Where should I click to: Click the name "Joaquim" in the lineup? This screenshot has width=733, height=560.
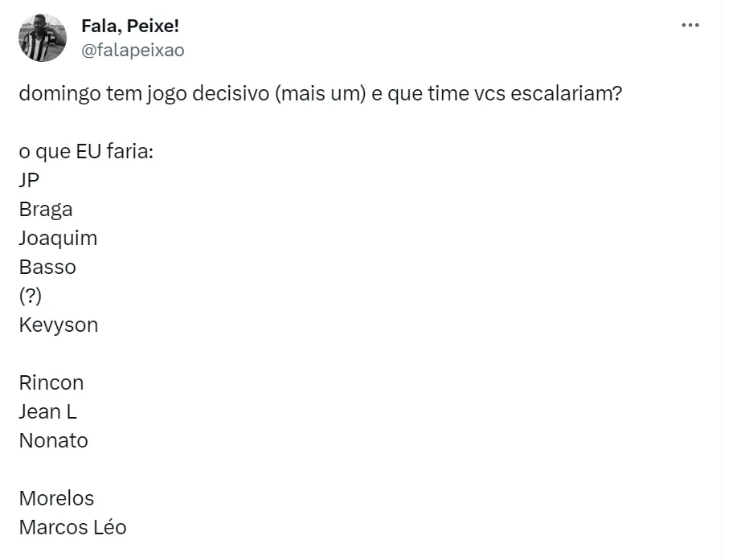(58, 238)
